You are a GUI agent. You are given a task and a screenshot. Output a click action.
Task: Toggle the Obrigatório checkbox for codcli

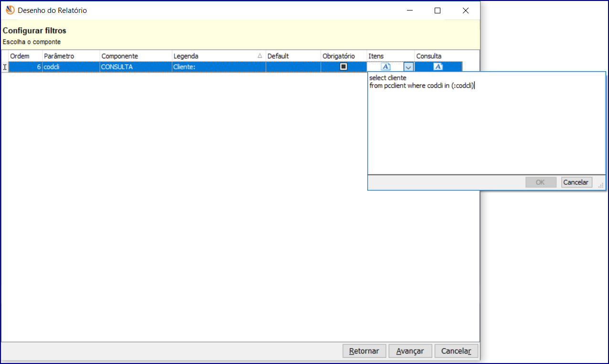[343, 67]
